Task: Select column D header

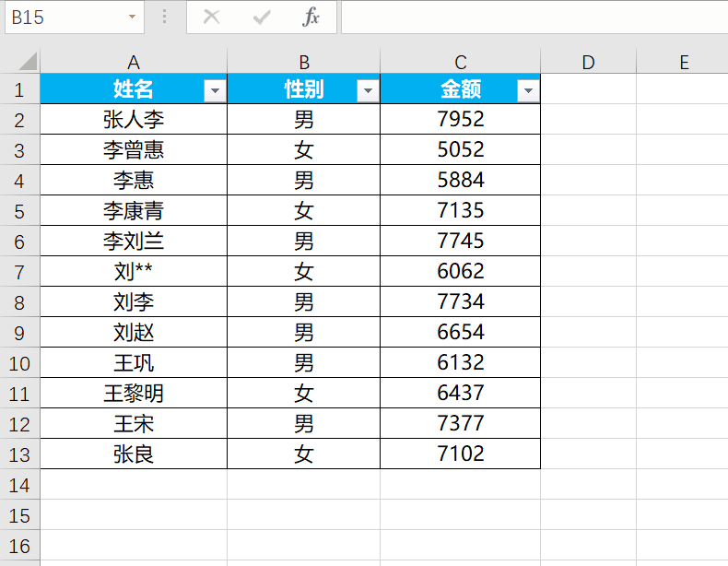Action: (x=588, y=62)
